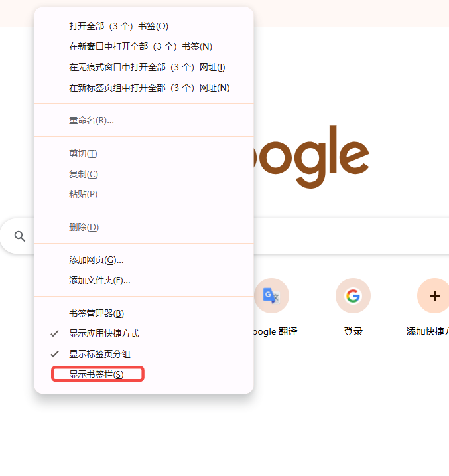Open 添加网页(G)... dialog
The height and width of the screenshot is (476, 449).
144,260
